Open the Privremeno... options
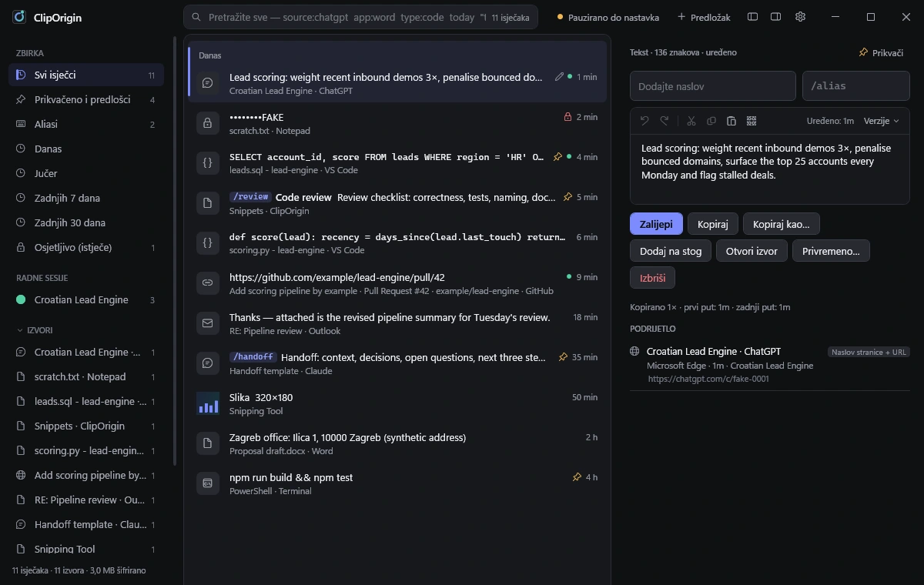924x585 pixels. (x=831, y=251)
